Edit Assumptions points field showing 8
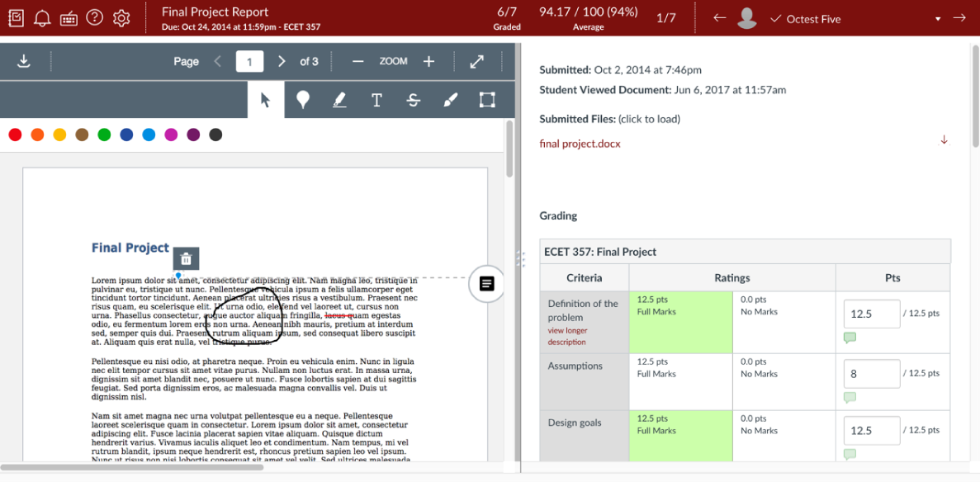The width and height of the screenshot is (980, 482). coord(872,374)
